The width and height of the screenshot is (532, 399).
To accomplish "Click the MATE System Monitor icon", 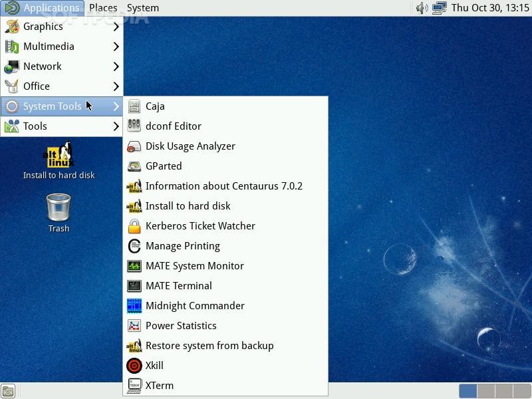I will [x=134, y=266].
